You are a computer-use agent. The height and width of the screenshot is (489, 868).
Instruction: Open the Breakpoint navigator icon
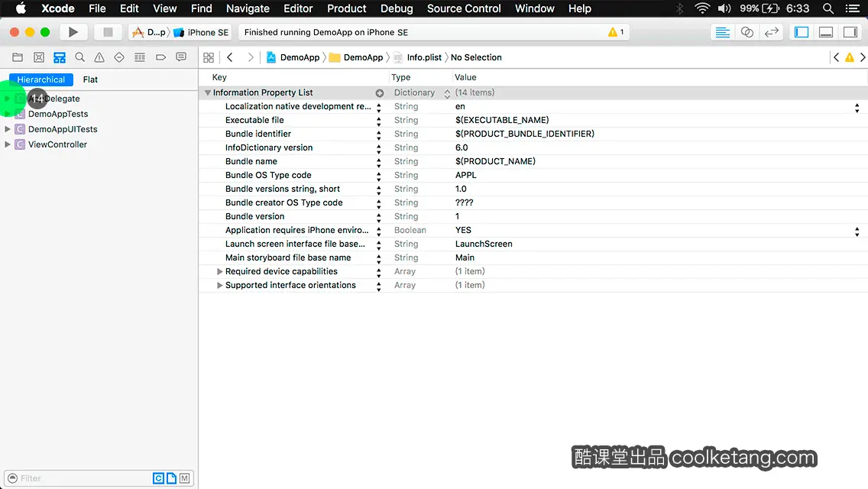160,57
